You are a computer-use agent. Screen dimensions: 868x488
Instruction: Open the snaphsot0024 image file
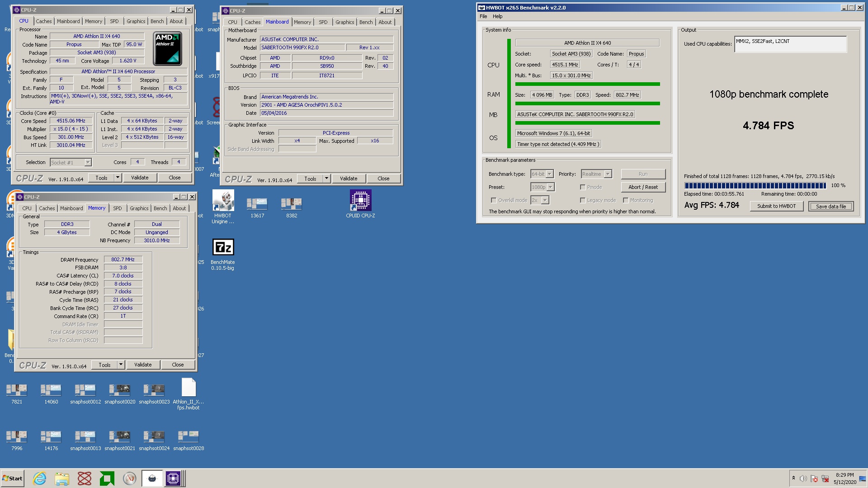pyautogui.click(x=154, y=441)
